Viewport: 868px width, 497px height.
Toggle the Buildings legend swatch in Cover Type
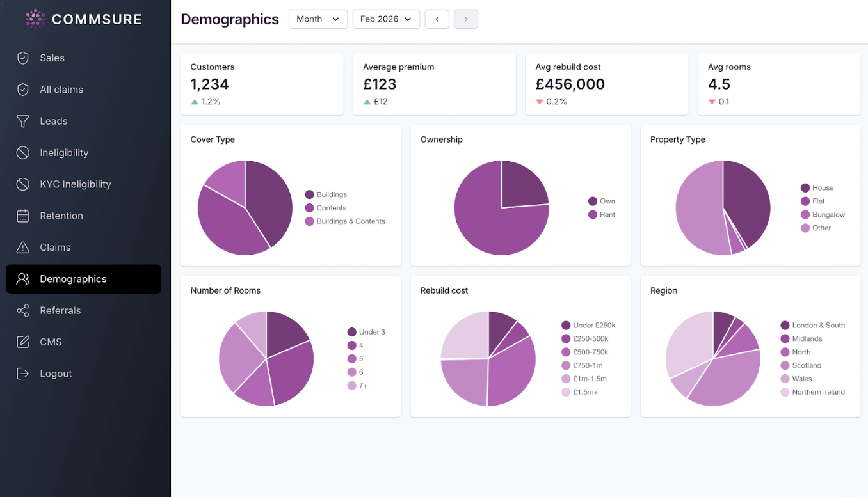coord(310,194)
